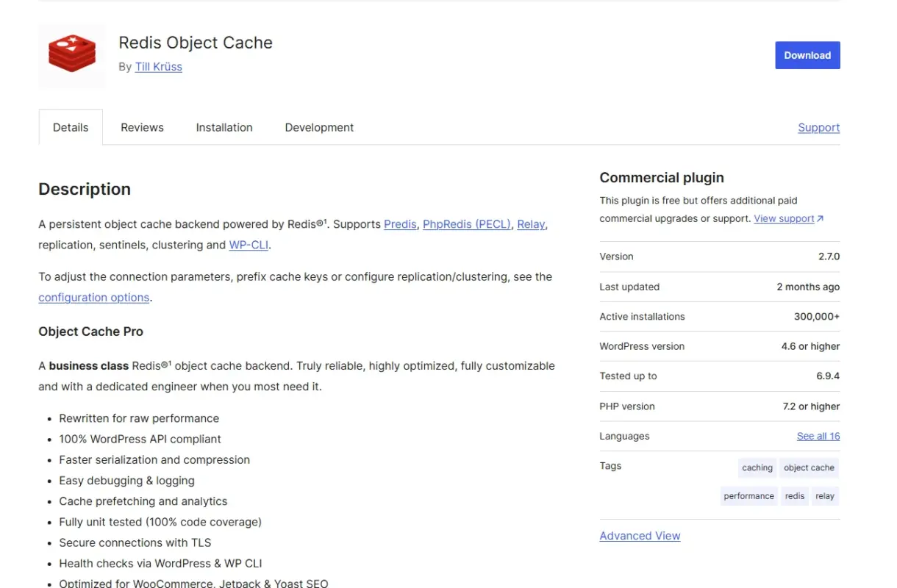897x588 pixels.
Task: Select the caching tag
Action: (757, 467)
